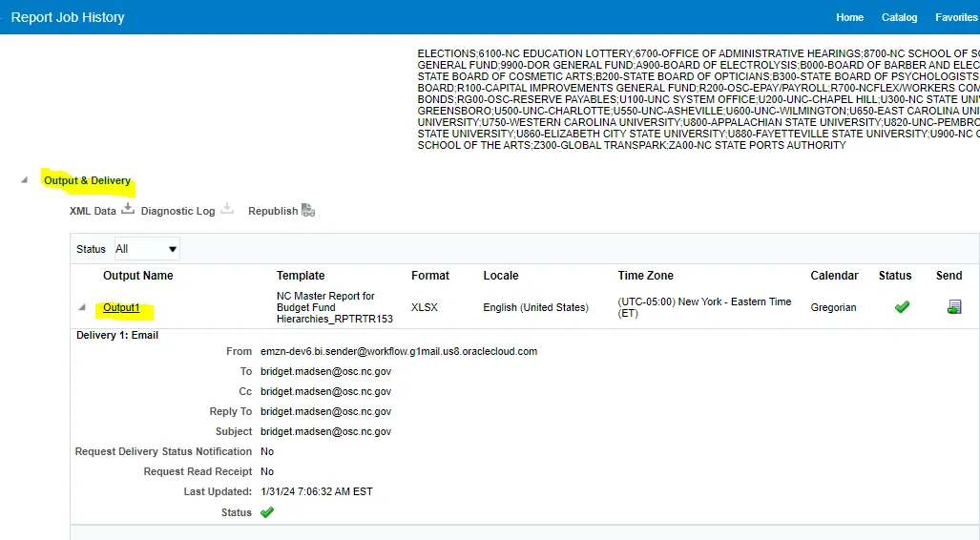Click the Format column header
This screenshot has width=980, height=540.
(x=429, y=276)
